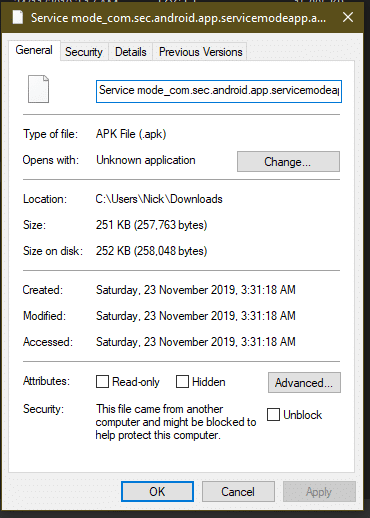
Task: Click the blocked file security message
Action: coord(176,422)
